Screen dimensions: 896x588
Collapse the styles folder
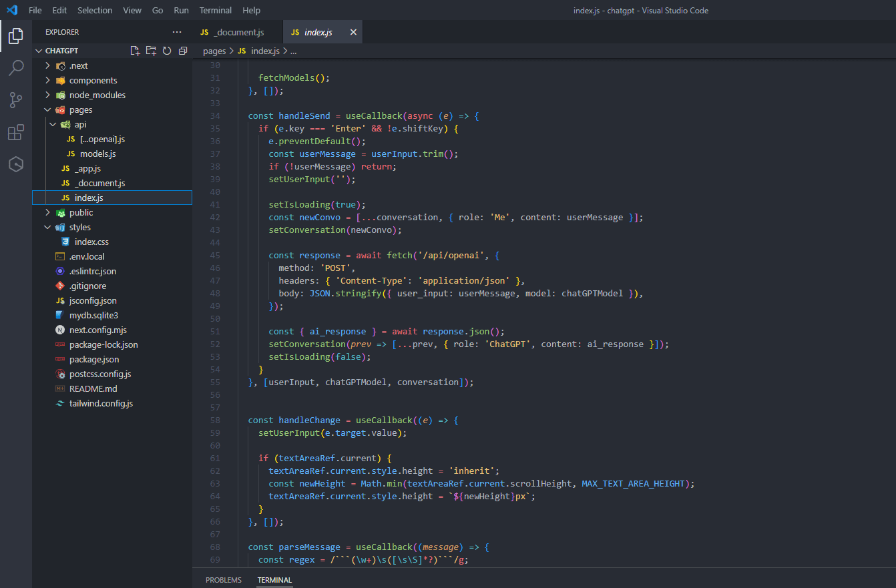47,227
